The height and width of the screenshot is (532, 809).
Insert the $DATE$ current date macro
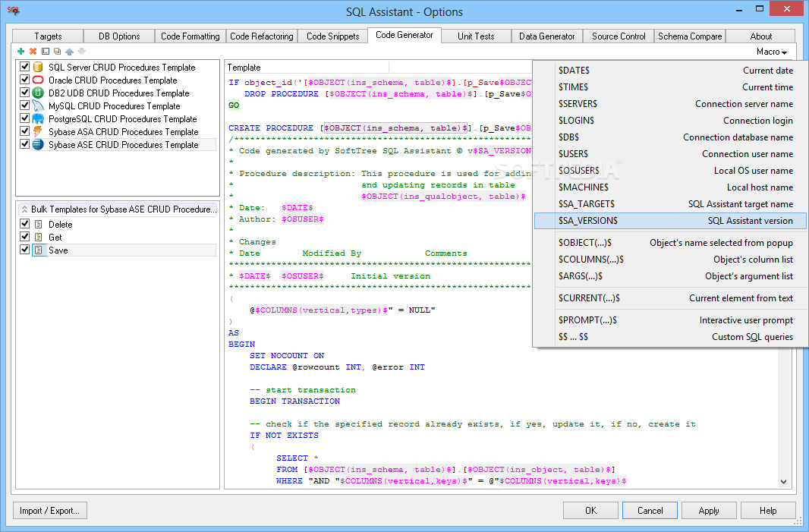point(670,70)
